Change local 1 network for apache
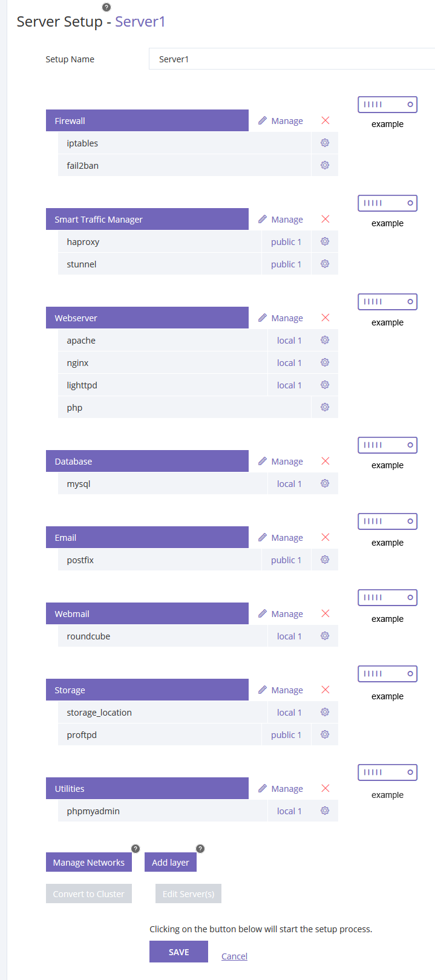 [x=289, y=341]
